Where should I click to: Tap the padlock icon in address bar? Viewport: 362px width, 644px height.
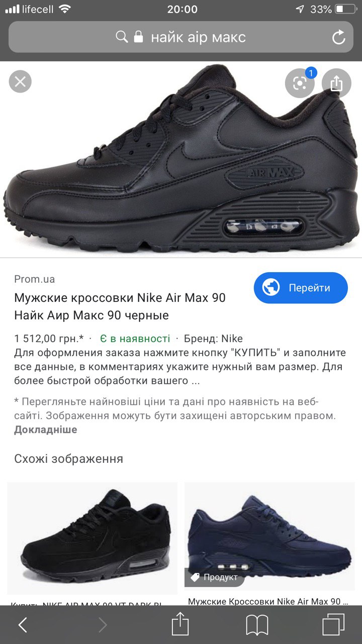139,37
